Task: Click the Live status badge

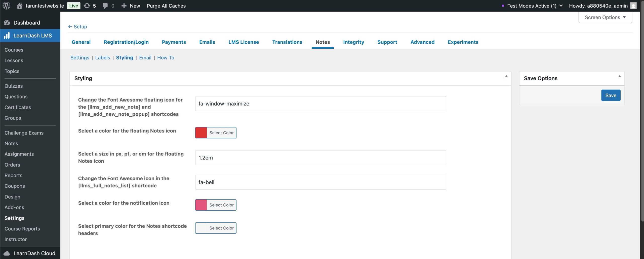Action: click(73, 6)
